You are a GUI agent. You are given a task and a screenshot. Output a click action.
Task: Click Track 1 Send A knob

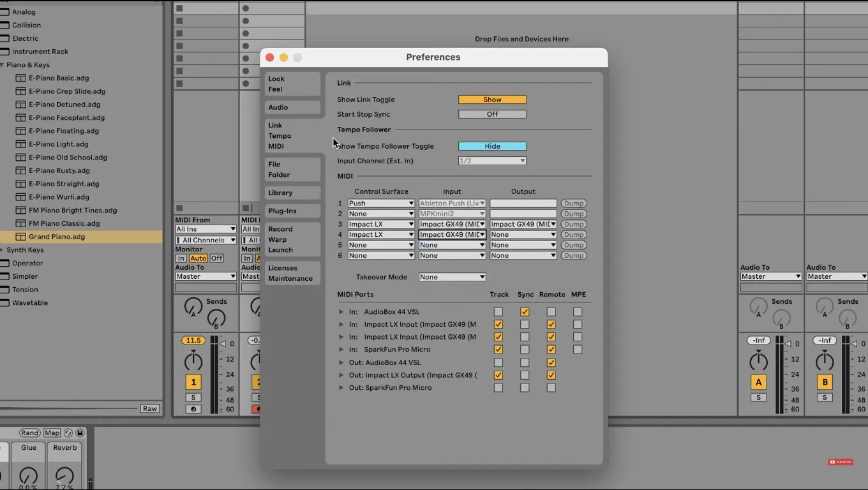(x=193, y=306)
